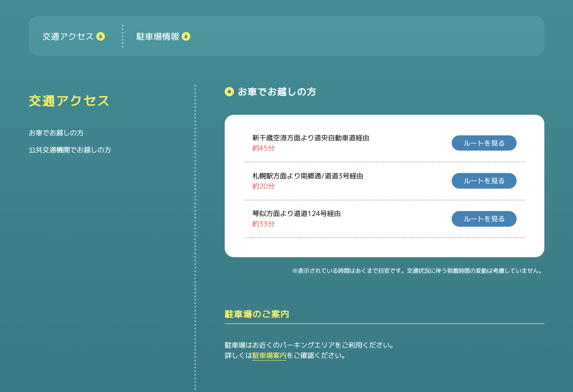The width and height of the screenshot is (573, 392).
Task: Click the yellow down arrow beside 駐車場情報
Action: (x=186, y=36)
